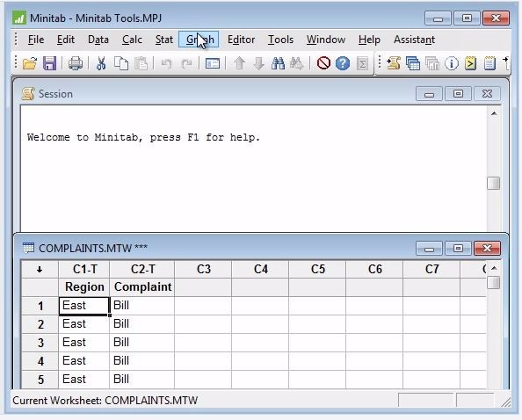Image resolution: width=522 pixels, height=420 pixels.
Task: Select the C6 column header
Action: tap(374, 269)
